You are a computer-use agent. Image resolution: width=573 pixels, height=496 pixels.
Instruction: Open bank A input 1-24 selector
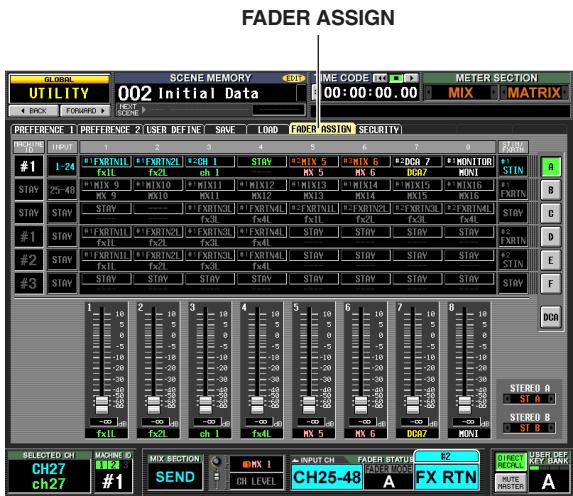tap(62, 167)
